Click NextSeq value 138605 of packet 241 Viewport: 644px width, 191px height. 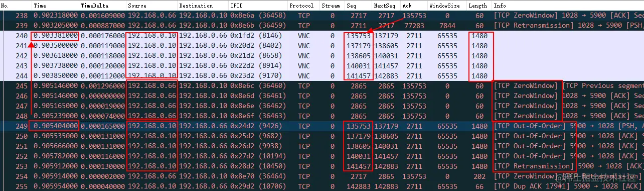pyautogui.click(x=386, y=46)
